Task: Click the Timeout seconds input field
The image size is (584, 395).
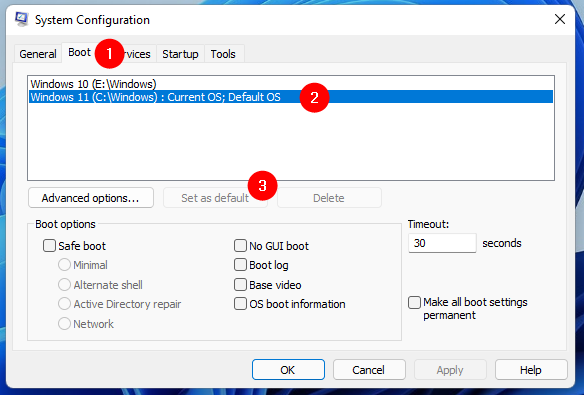Action: click(x=442, y=243)
